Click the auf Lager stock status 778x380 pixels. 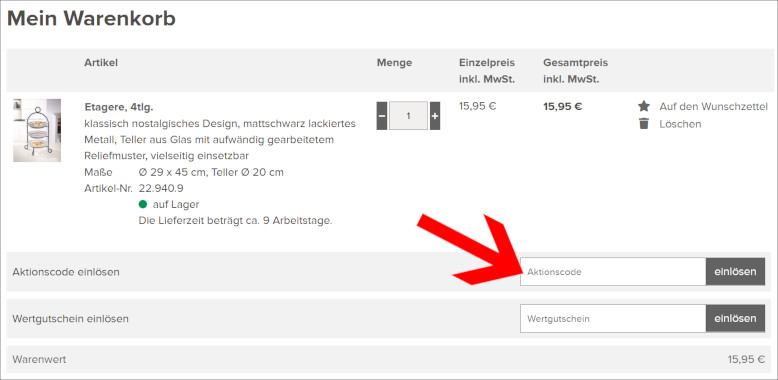(x=169, y=204)
